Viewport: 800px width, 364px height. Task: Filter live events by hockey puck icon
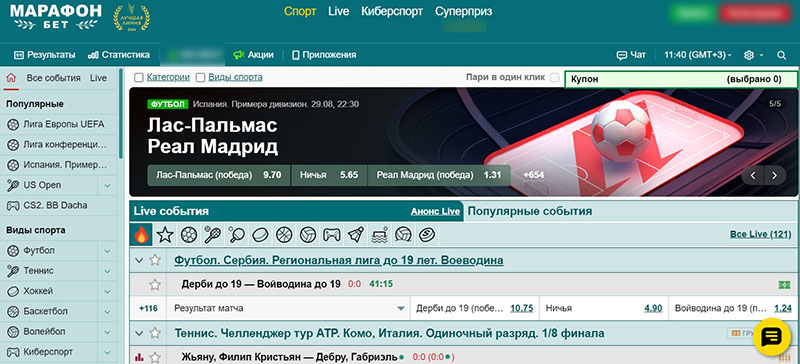[260, 235]
